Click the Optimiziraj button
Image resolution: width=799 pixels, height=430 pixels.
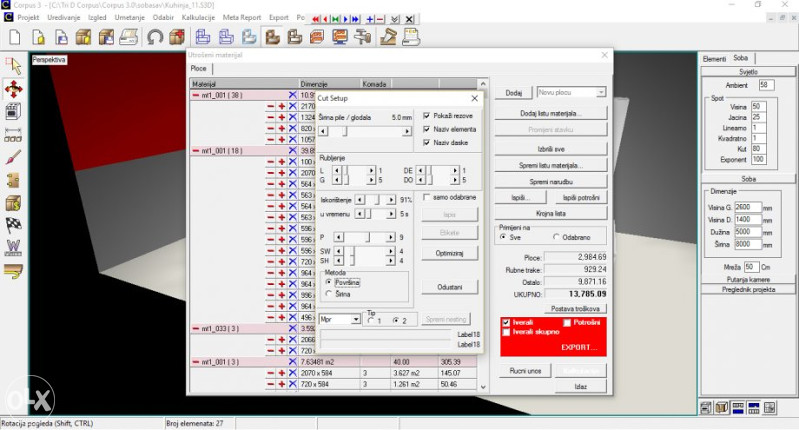click(449, 253)
